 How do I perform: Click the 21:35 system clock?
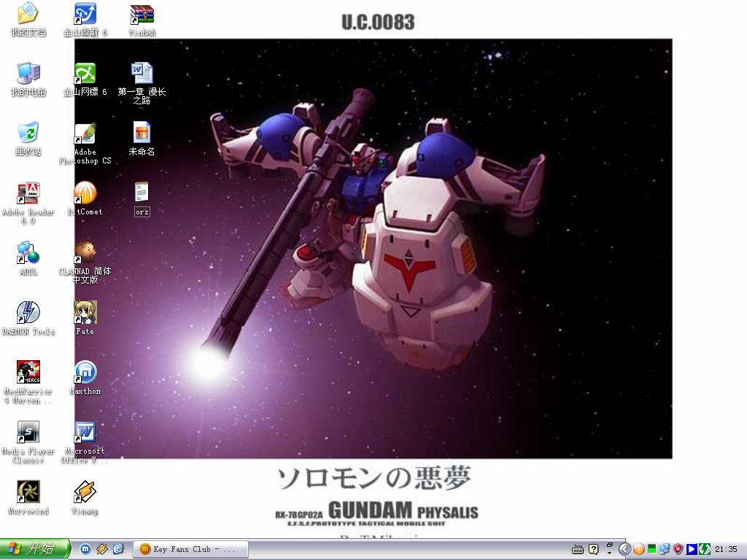pyautogui.click(x=726, y=550)
